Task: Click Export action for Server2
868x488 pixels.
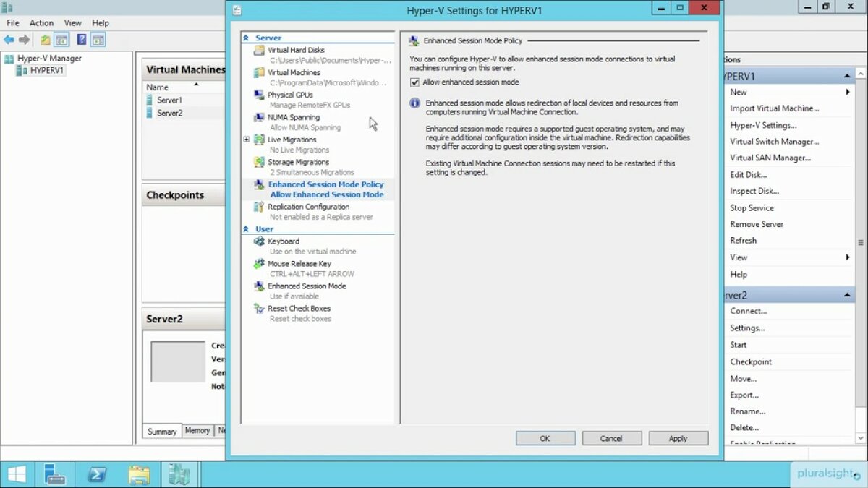Action: click(744, 395)
